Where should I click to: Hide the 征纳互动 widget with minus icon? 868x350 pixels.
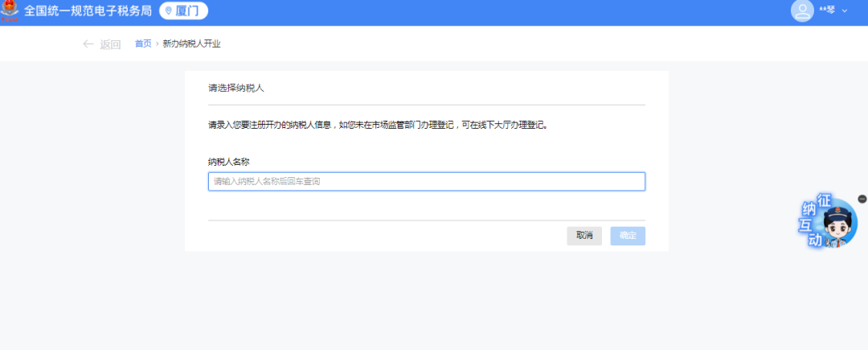(862, 199)
